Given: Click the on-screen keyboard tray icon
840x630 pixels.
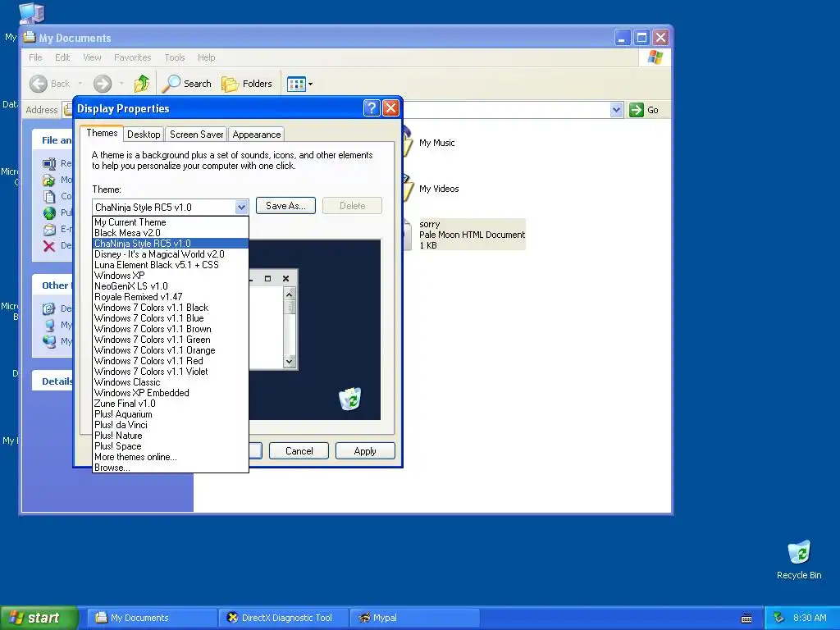Looking at the screenshot, I should 746,619.
